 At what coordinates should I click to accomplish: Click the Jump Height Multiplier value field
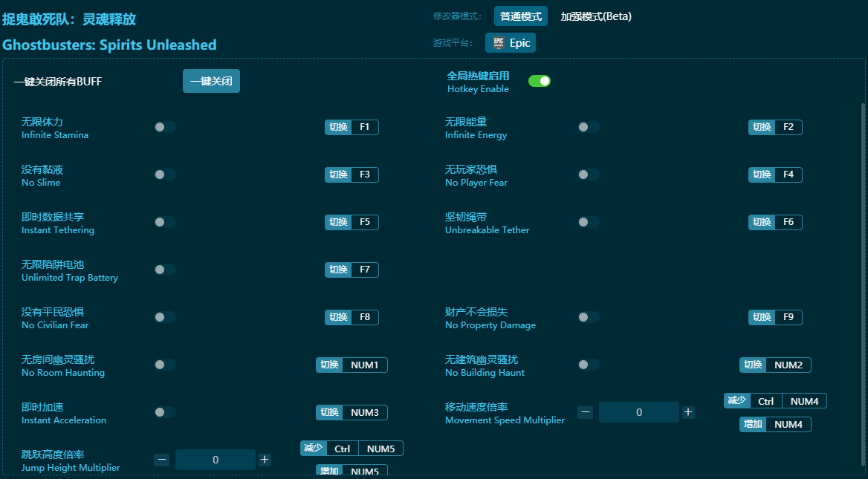[x=216, y=460]
